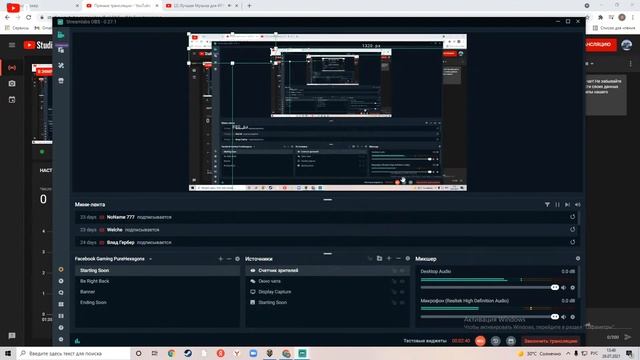Pause the alert queue in mini-feed
The width and height of the screenshot is (640, 360).
[558, 204]
